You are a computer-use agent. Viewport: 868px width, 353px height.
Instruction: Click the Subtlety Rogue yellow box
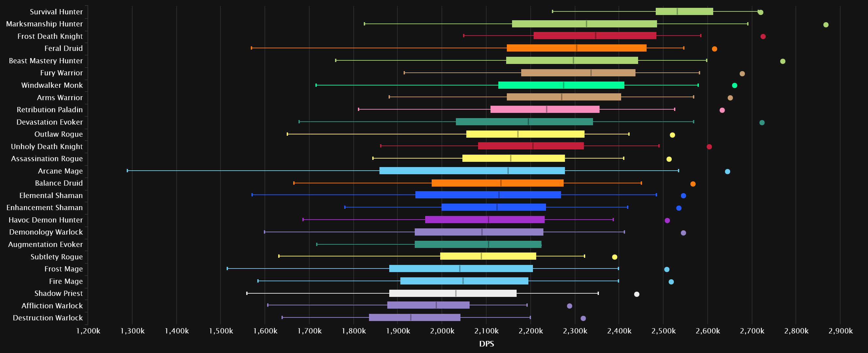point(488,256)
